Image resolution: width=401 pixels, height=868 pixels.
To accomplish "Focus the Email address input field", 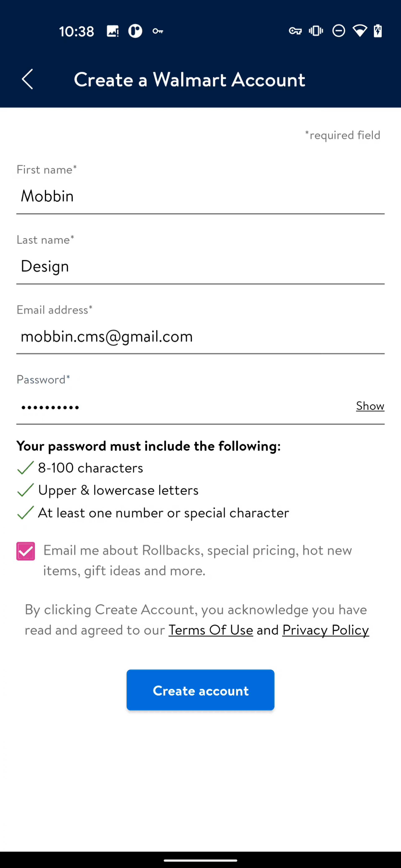I will point(200,336).
